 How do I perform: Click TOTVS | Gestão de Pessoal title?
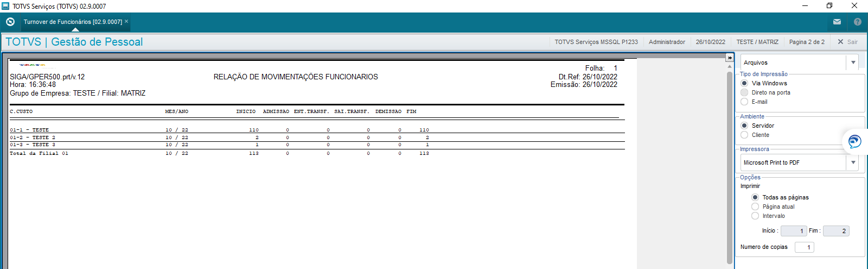74,42
